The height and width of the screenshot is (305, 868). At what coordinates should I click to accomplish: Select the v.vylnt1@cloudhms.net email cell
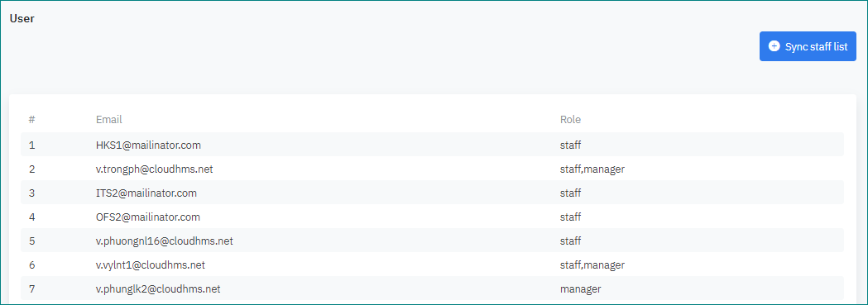coord(151,265)
